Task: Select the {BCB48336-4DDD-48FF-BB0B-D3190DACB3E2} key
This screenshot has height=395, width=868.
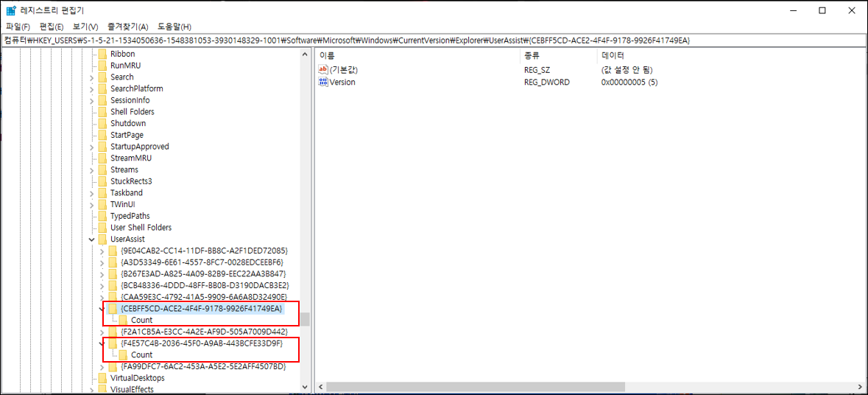Action: click(204, 285)
